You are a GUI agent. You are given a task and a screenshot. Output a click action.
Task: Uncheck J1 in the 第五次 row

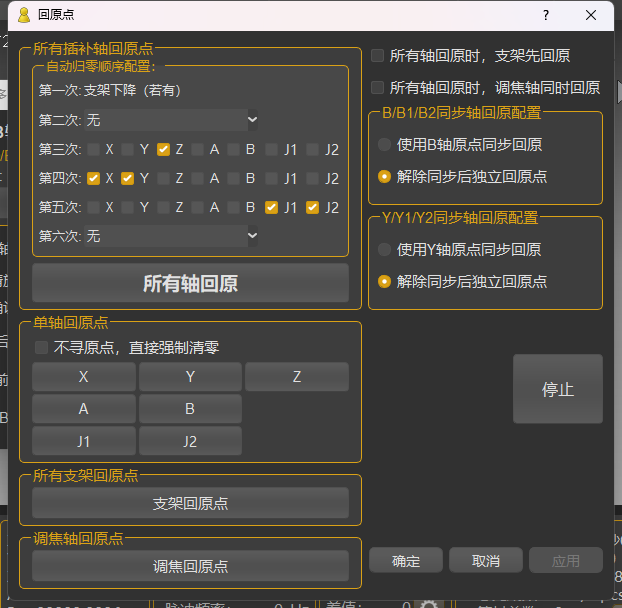[x=271, y=207]
